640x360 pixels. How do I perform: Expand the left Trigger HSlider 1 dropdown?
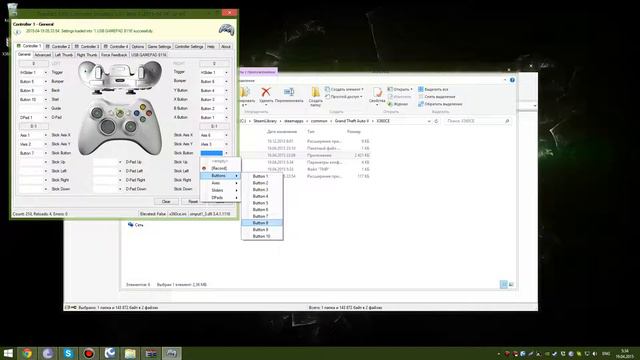tap(45, 73)
